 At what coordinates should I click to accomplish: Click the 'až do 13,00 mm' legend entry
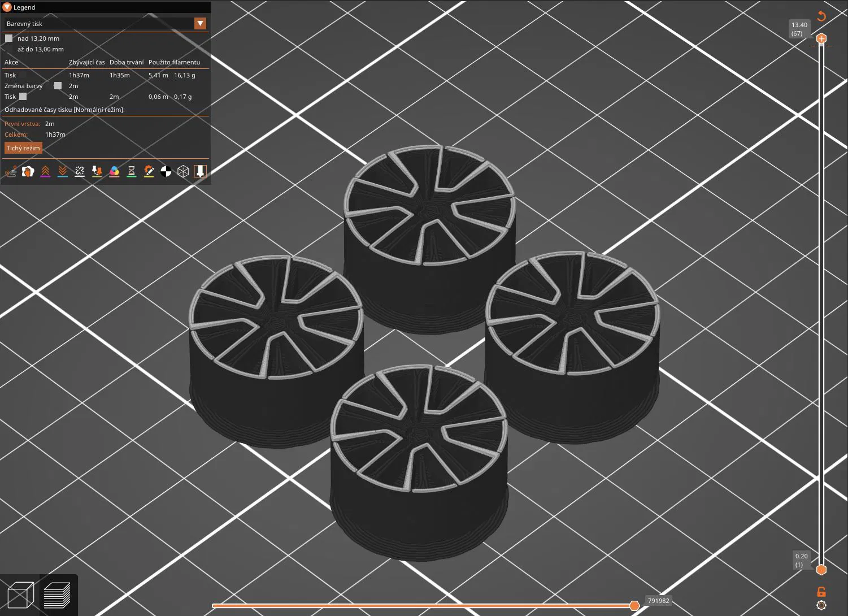point(41,49)
